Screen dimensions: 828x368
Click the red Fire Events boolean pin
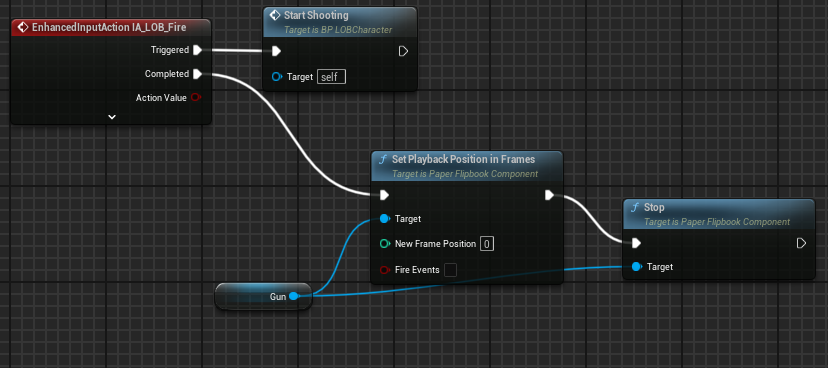[x=385, y=270]
